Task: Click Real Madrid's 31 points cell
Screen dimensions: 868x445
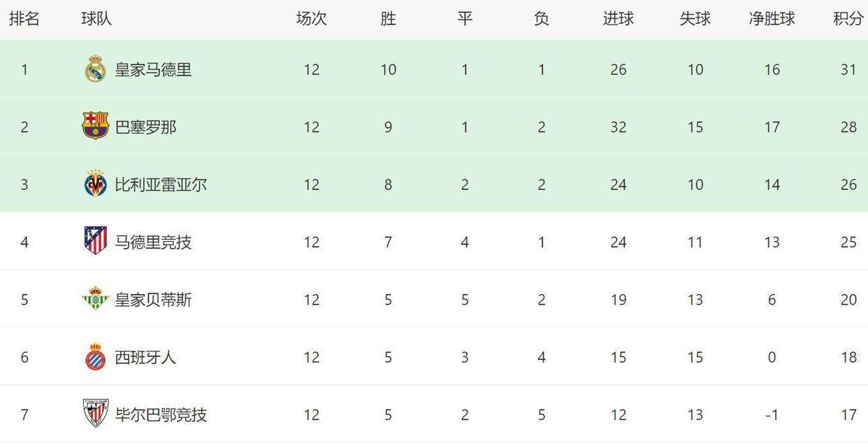Action: (848, 70)
